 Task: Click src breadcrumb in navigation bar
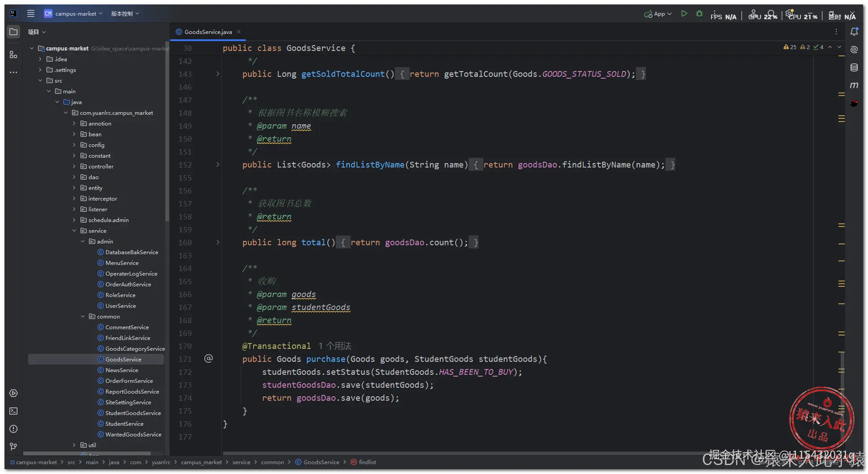[x=71, y=462]
